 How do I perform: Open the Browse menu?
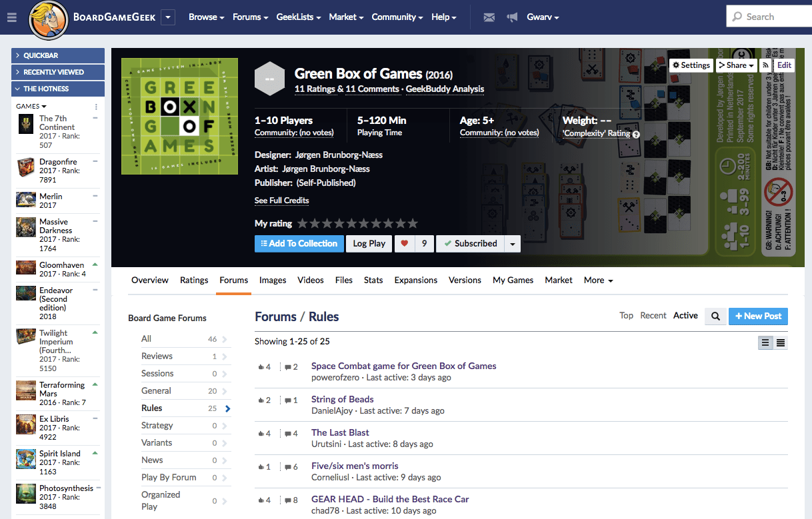[x=206, y=17]
